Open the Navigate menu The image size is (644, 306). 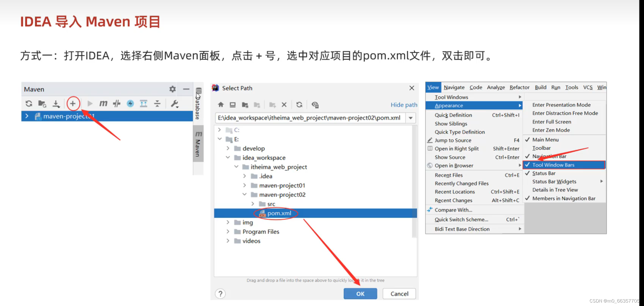point(454,87)
